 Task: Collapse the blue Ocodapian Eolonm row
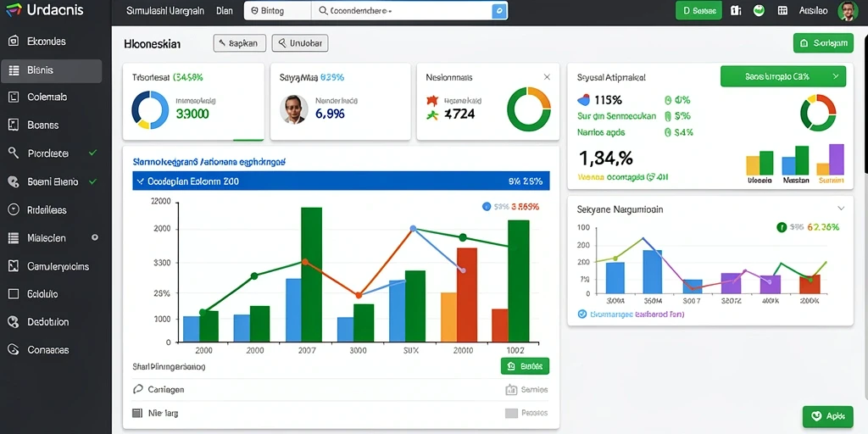pyautogui.click(x=140, y=181)
